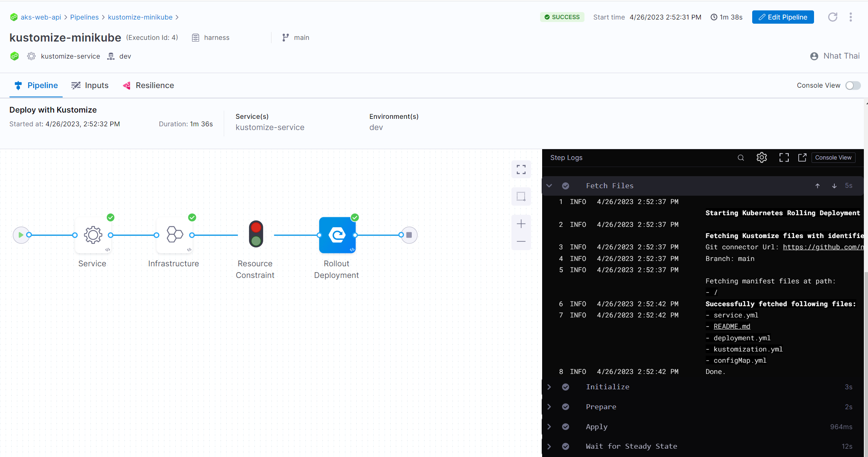Click the Edit Pipeline button
This screenshot has height=457, width=868.
tap(784, 16)
